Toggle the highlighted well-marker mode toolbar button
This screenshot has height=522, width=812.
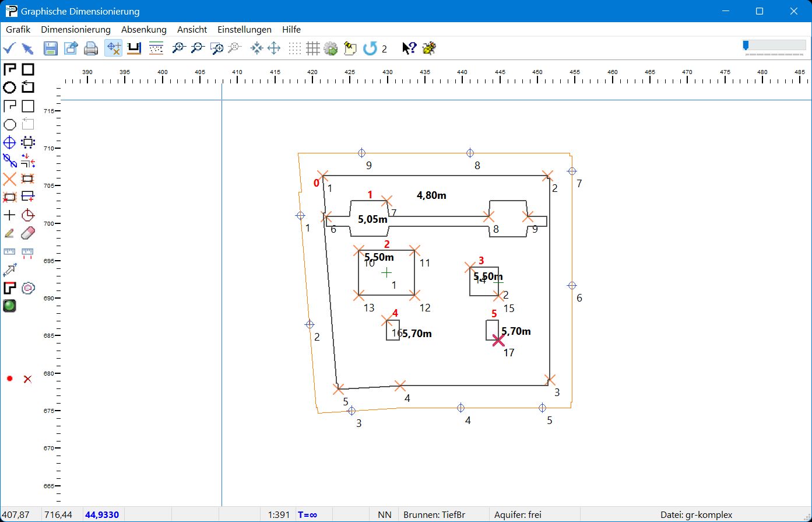pyautogui.click(x=113, y=48)
